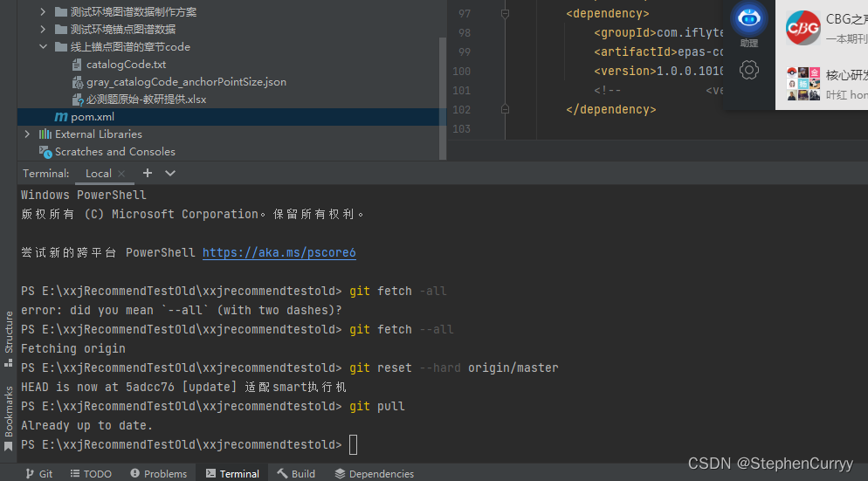Screen dimensions: 868x481
Task: Open the Build tool window
Action: pyautogui.click(x=296, y=474)
